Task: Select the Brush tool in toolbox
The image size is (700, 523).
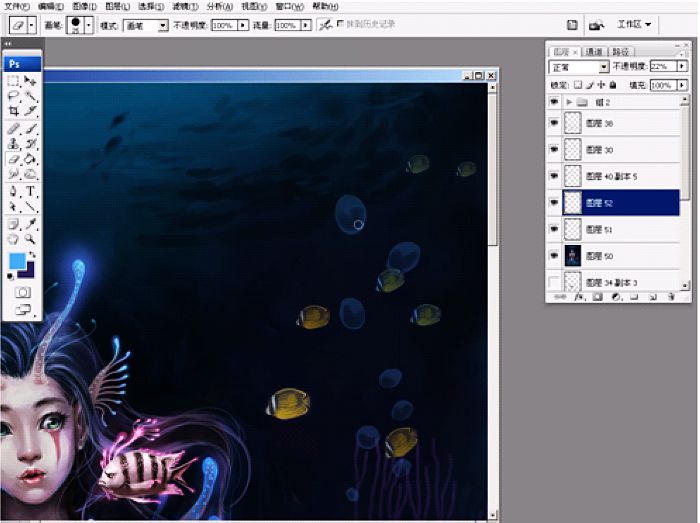Action: [x=30, y=129]
